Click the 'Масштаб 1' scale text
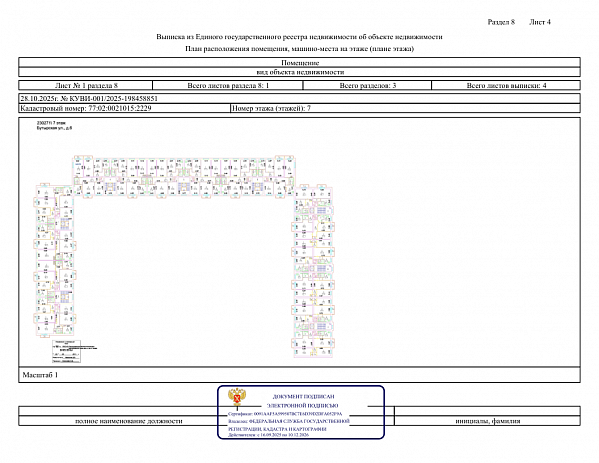The image size is (599, 463). tap(40, 375)
